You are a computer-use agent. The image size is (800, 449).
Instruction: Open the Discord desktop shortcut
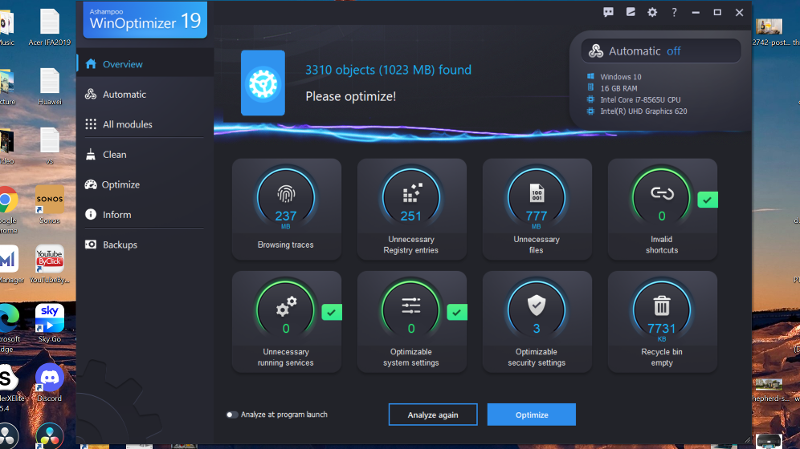49,383
